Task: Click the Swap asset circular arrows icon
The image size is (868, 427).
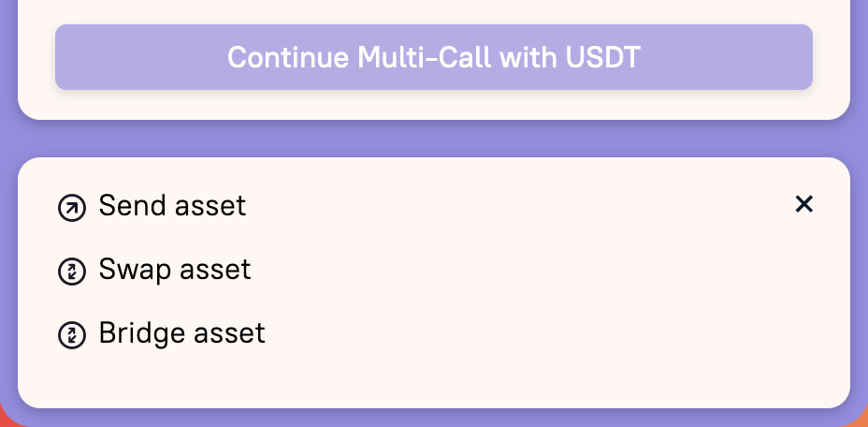Action: 72,272
